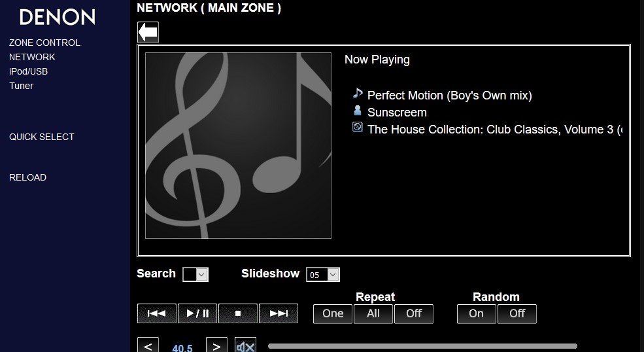The height and width of the screenshot is (352, 644).
Task: Decrease volume with the < button
Action: click(148, 345)
